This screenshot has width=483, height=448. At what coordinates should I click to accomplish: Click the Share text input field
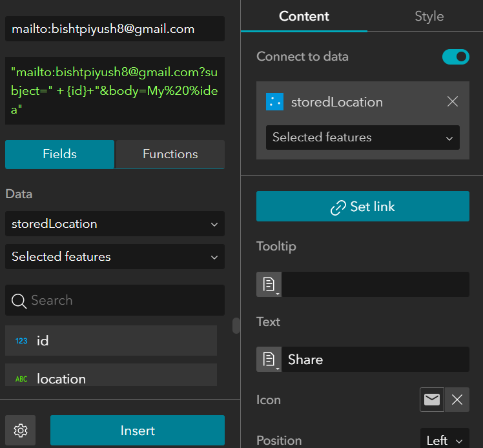coord(375,360)
